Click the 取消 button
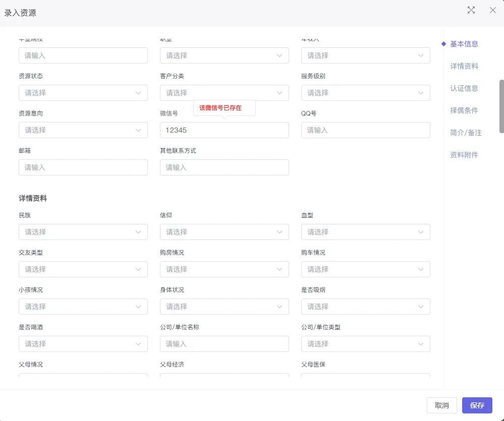Screen dimensions: 504x421 tap(441, 405)
